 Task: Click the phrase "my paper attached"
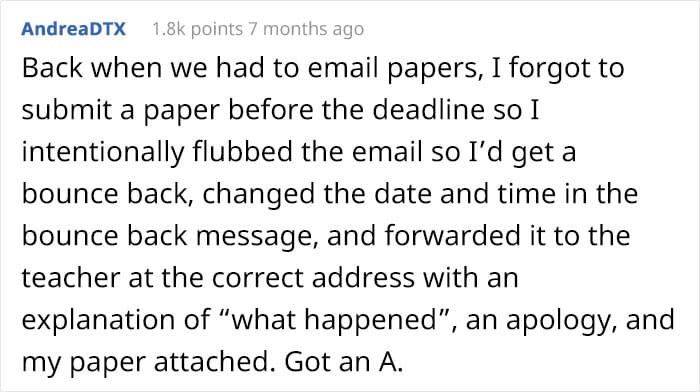[x=148, y=362]
